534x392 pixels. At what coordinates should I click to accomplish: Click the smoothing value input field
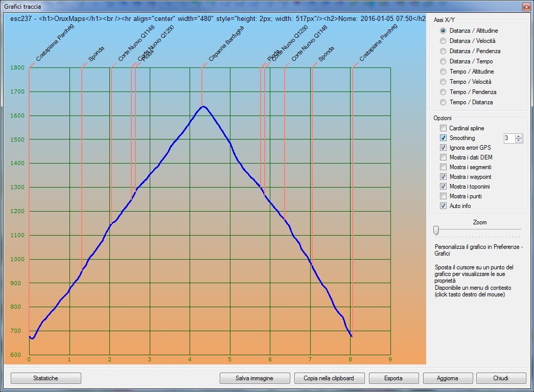508,138
